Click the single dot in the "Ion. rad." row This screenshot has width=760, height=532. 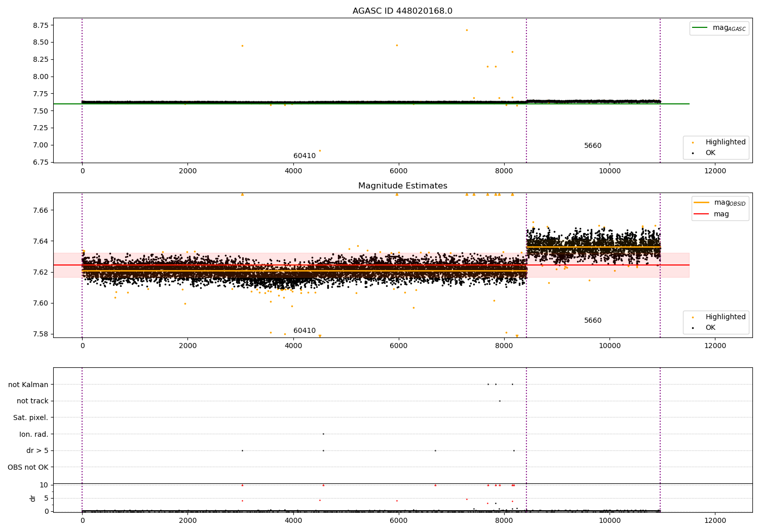click(323, 434)
